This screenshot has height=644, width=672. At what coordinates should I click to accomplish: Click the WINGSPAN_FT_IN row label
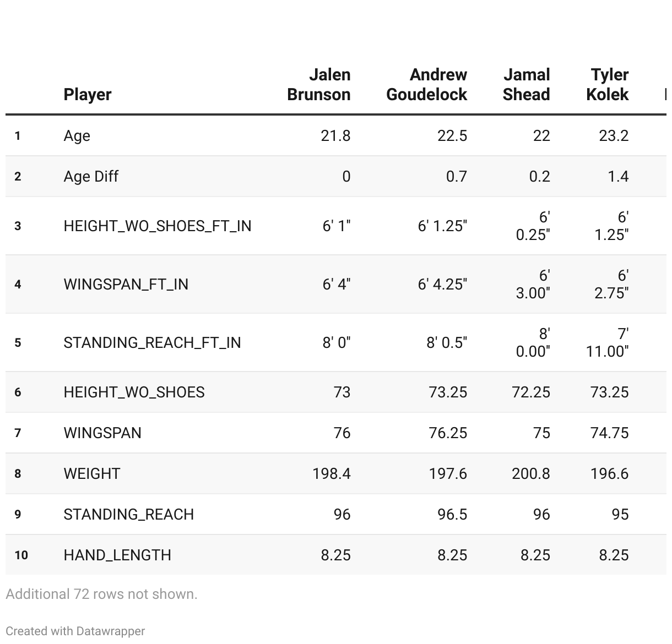126,285
